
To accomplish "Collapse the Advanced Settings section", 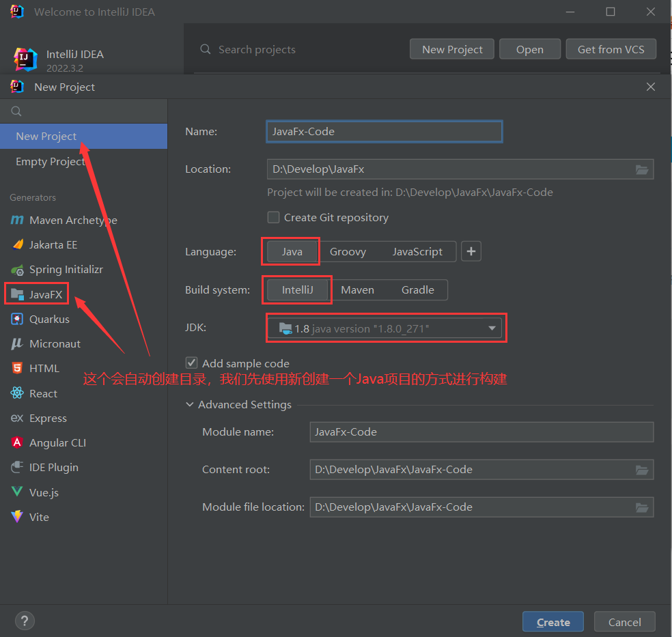I will (189, 404).
